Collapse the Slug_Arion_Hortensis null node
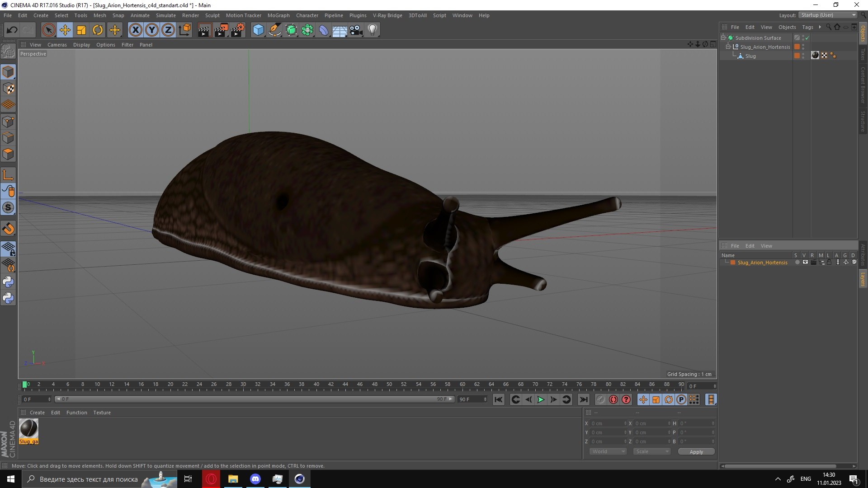 tap(728, 47)
